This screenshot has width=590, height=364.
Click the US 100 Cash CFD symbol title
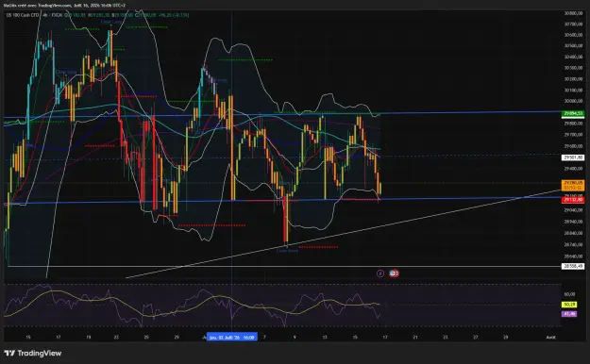[x=24, y=15]
